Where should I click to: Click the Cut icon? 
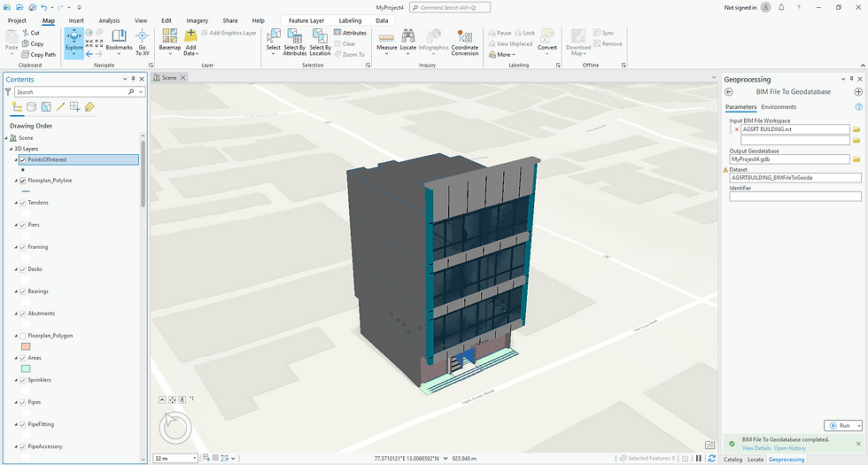pos(26,33)
